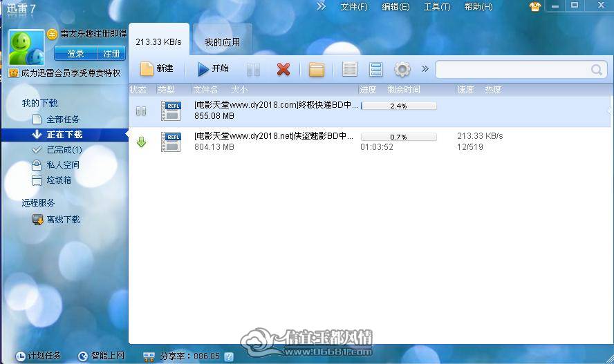Open the download folder icon in toolbar
The width and height of the screenshot is (614, 364).
tap(317, 70)
